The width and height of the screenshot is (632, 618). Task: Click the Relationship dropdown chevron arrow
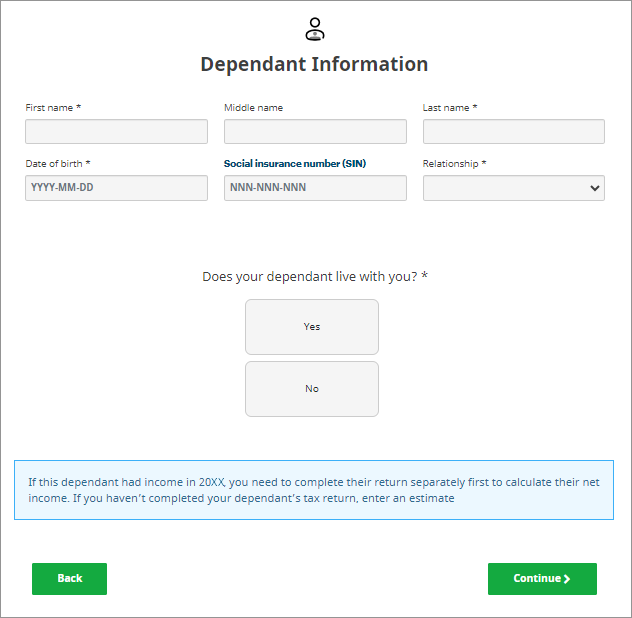click(x=594, y=188)
